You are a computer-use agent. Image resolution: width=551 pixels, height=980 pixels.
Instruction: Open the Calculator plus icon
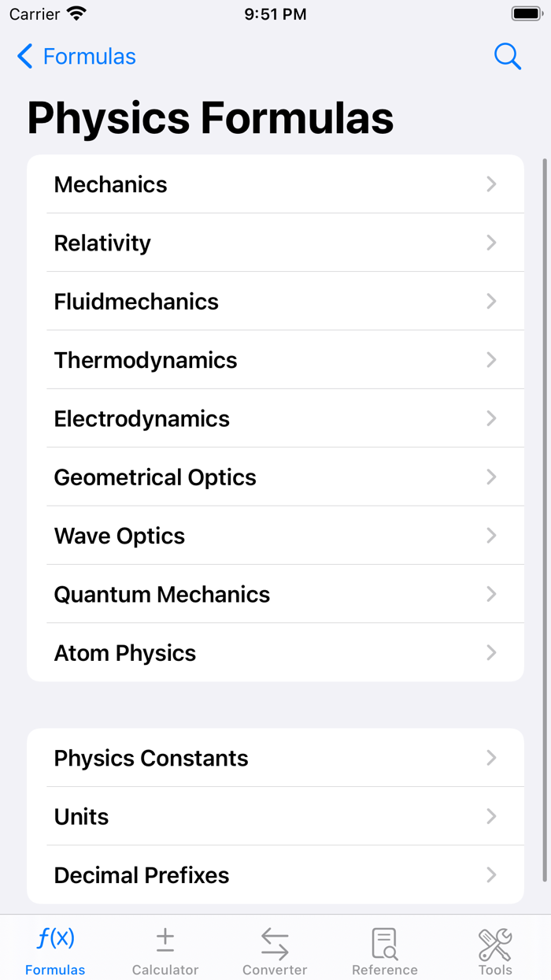coord(165,937)
